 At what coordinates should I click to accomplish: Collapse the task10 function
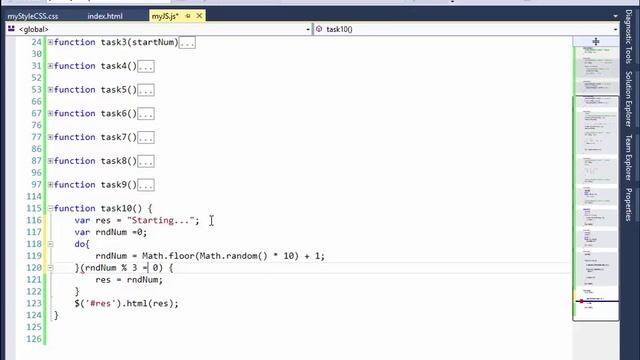pyautogui.click(x=50, y=208)
